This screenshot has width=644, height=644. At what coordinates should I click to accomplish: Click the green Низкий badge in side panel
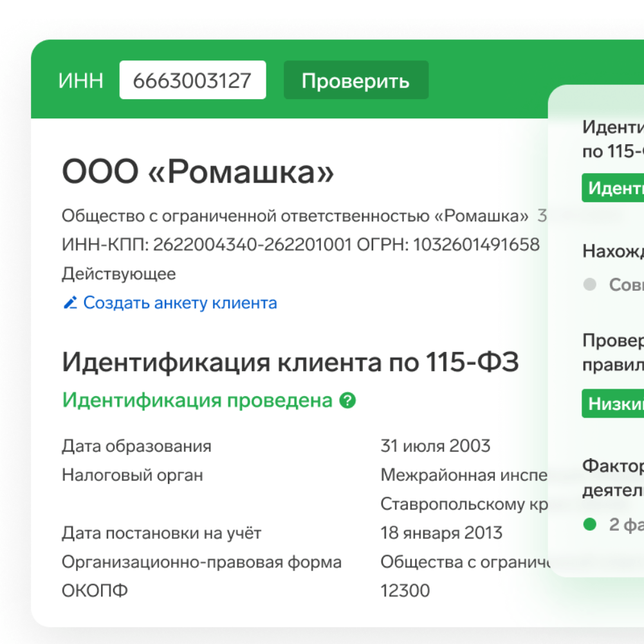(x=612, y=404)
